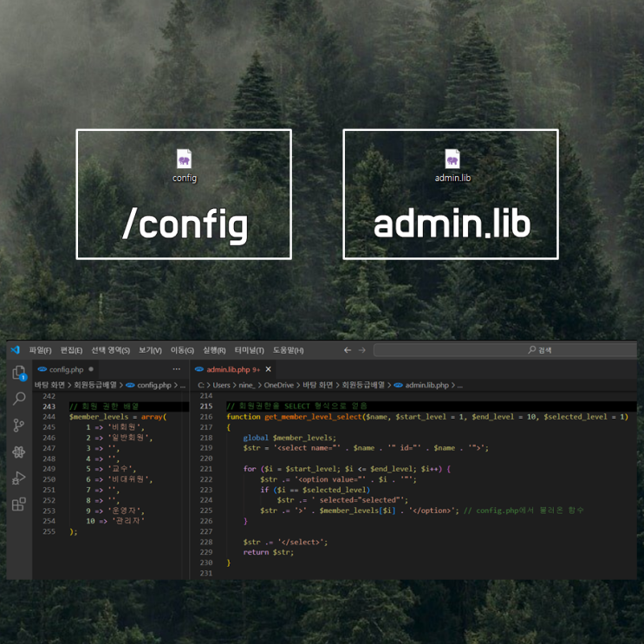Open the Source Control view

click(x=19, y=425)
